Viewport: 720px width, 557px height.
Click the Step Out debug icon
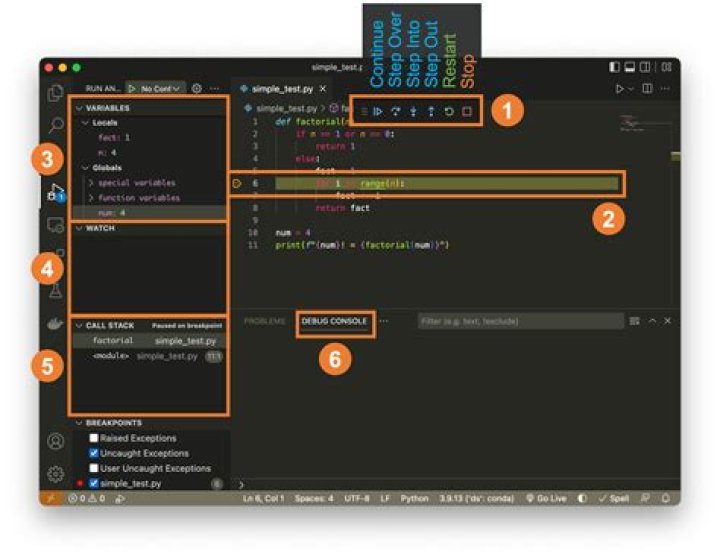430,112
